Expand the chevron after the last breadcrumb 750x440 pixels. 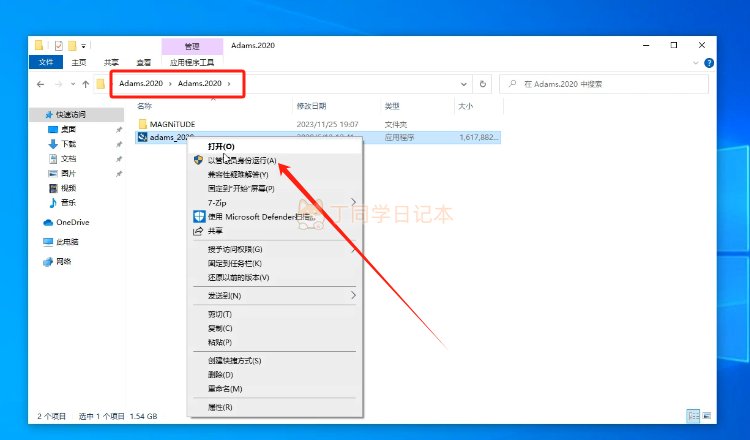(229, 84)
